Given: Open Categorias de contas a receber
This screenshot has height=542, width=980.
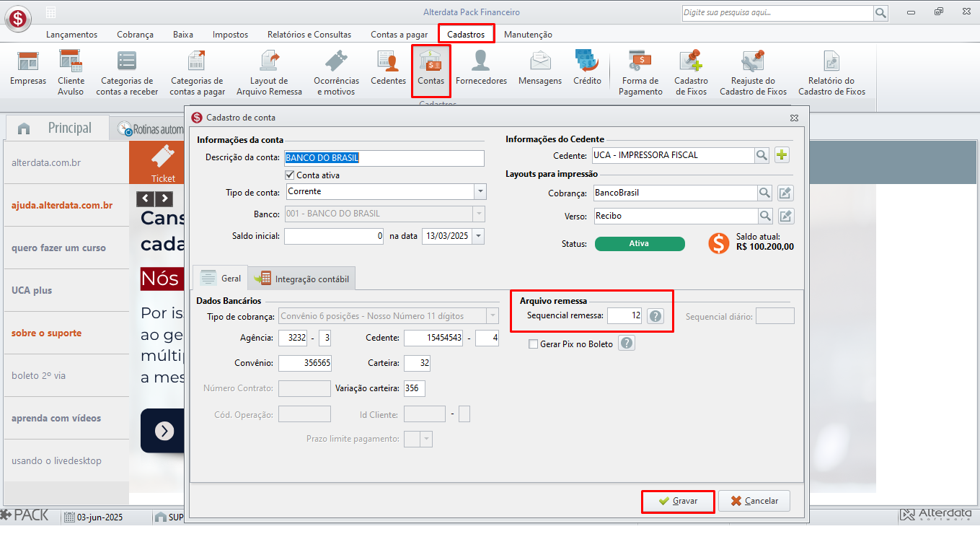Looking at the screenshot, I should 127,72.
